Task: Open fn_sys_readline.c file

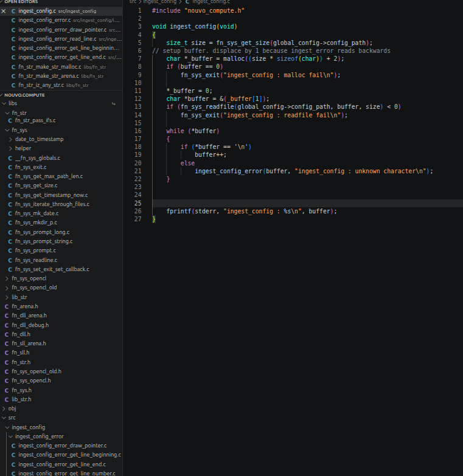Action: [36, 260]
